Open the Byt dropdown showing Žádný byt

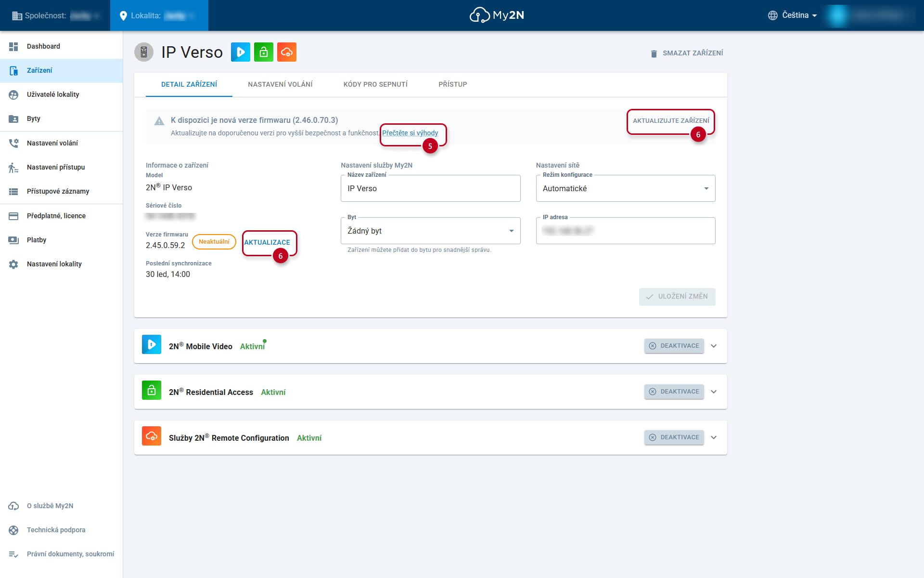click(x=431, y=231)
